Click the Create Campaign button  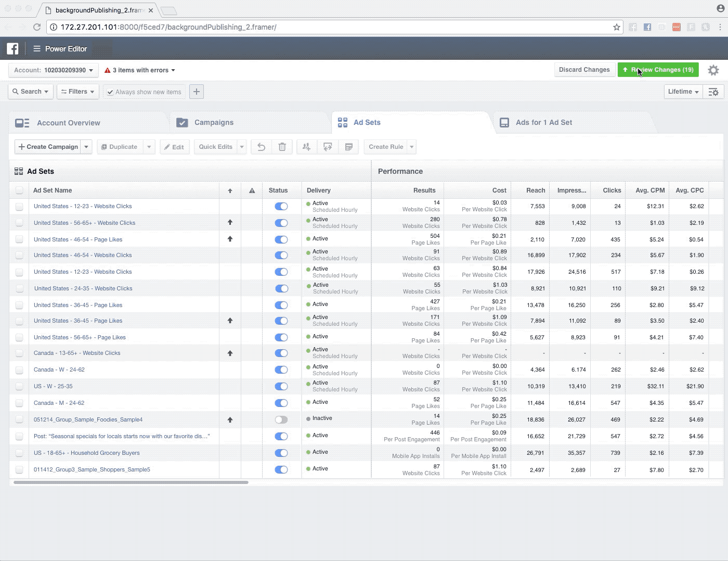48,147
